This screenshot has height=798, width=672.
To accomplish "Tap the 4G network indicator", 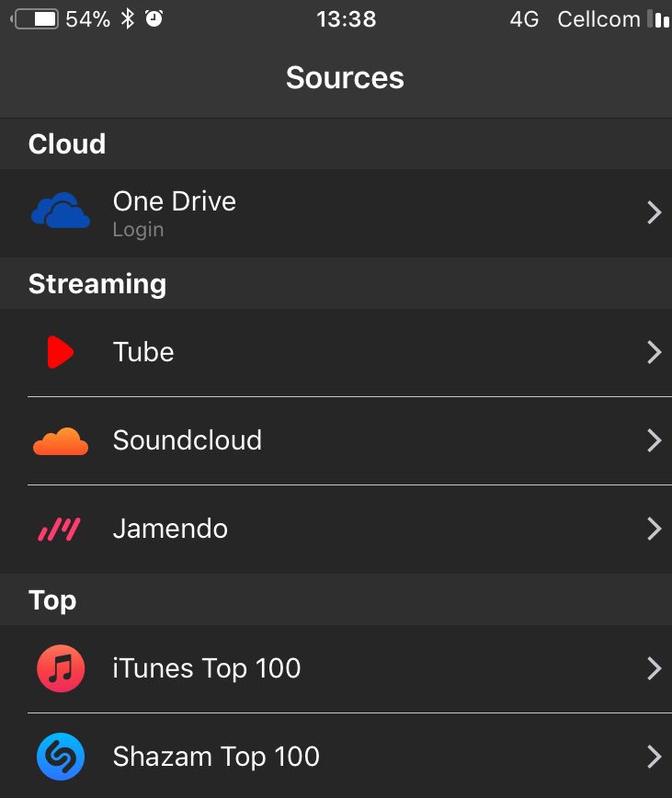I will tap(524, 19).
